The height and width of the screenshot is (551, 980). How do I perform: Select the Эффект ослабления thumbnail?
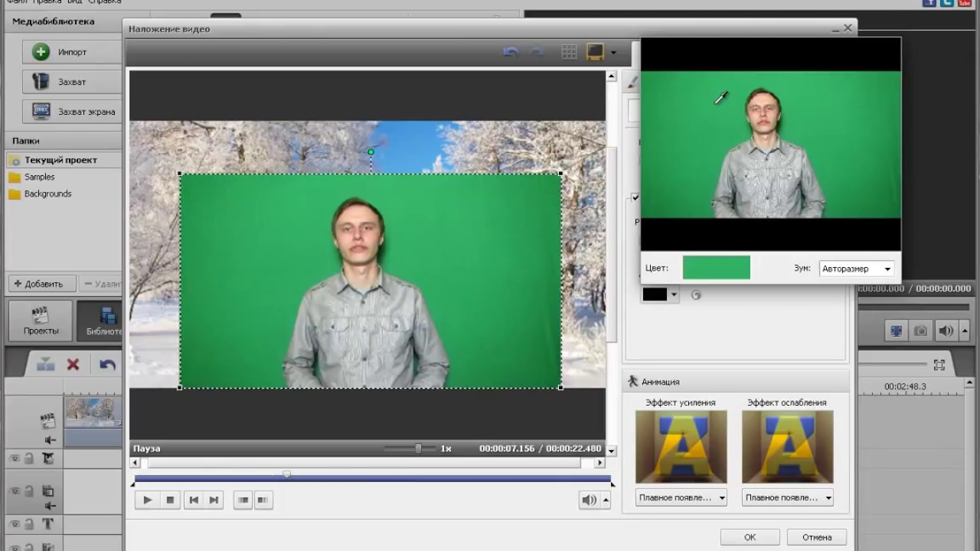click(x=788, y=447)
